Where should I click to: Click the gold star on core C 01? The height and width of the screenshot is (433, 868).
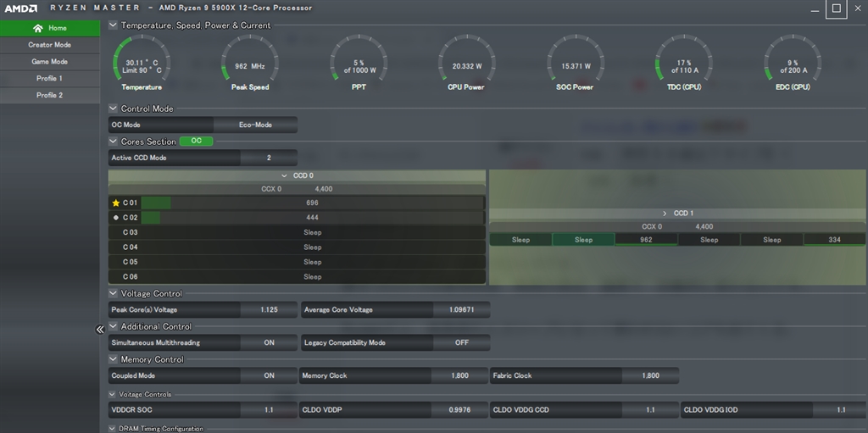115,203
